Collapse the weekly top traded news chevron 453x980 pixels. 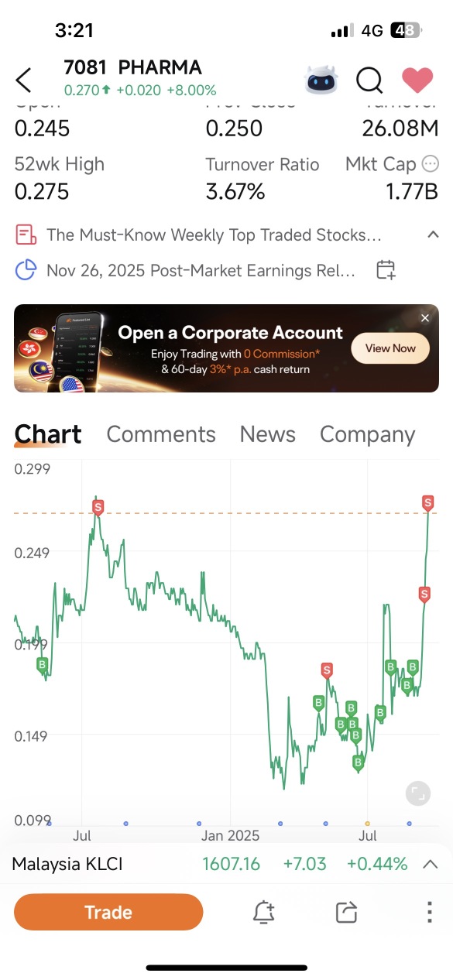pos(433,235)
